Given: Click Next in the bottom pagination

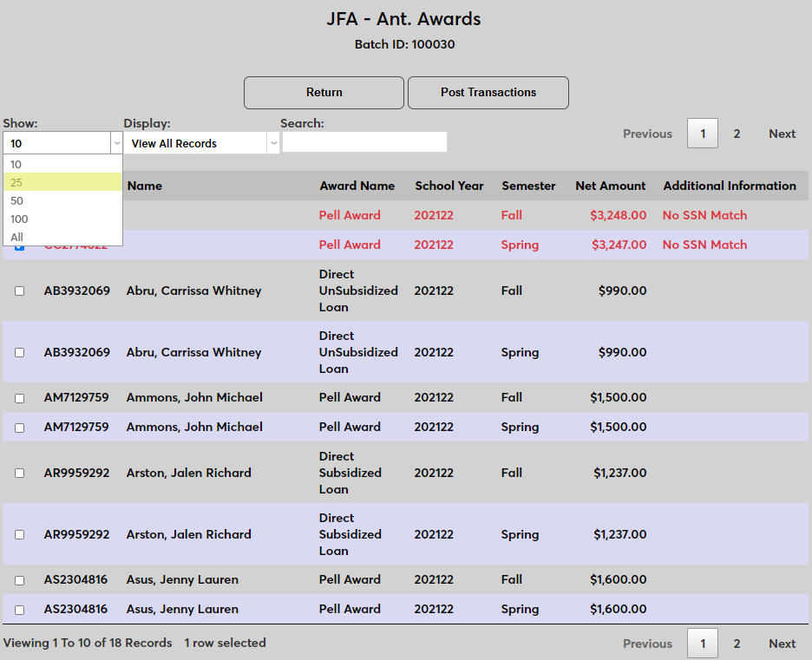Looking at the screenshot, I should click(781, 644).
